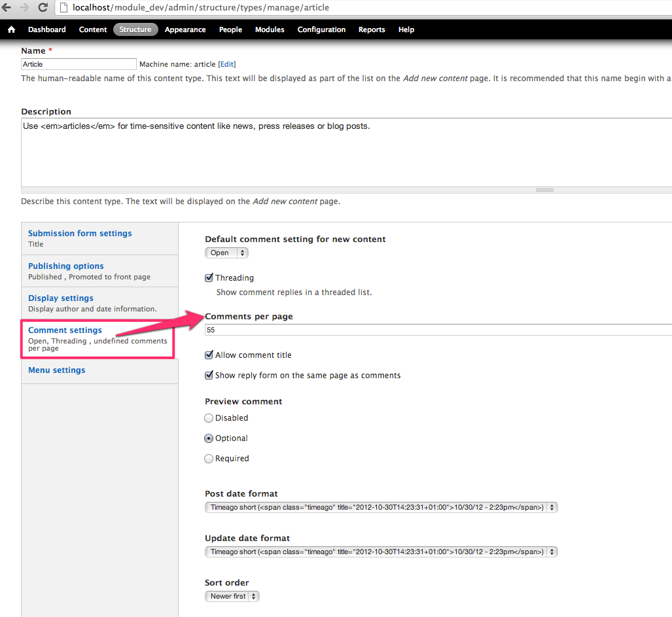
Task: Open the People menu
Action: [230, 29]
